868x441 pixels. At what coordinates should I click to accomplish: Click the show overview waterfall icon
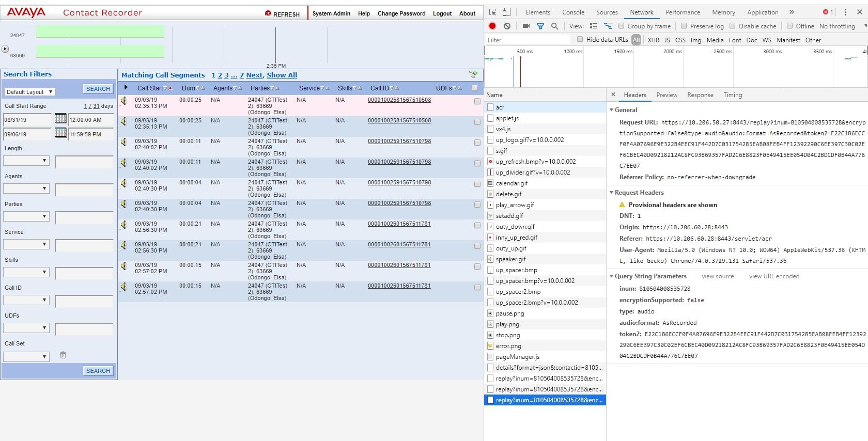608,26
